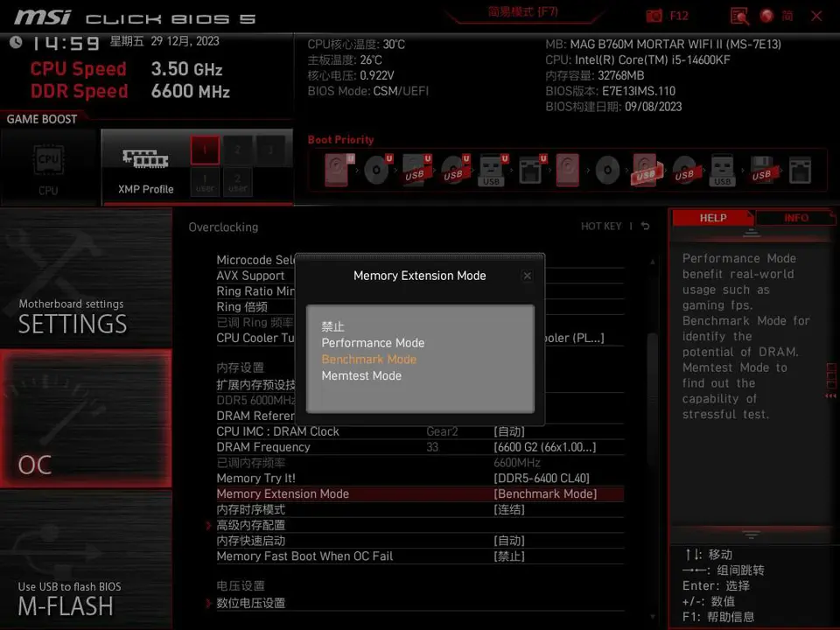Enable XMP profile 1
The image size is (840, 630).
click(x=205, y=150)
